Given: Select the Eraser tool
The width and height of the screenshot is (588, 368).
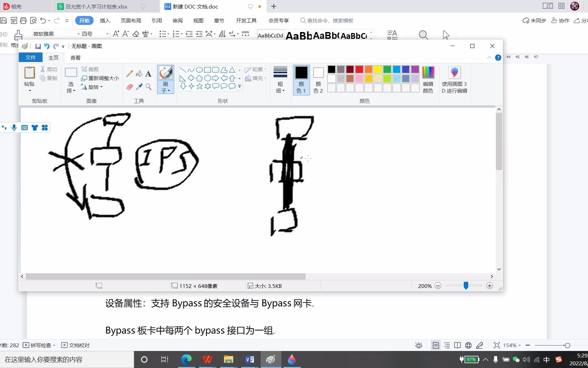Looking at the screenshot, I should pos(129,87).
